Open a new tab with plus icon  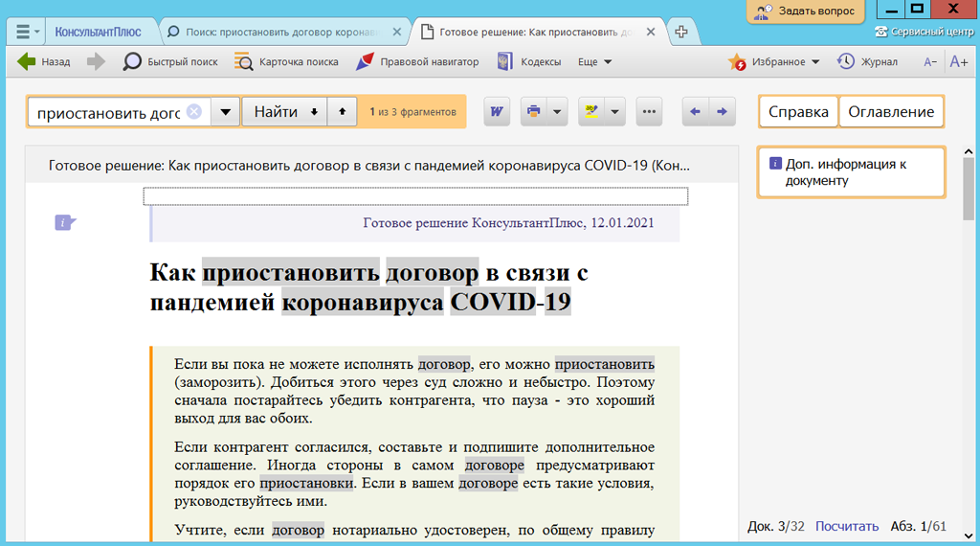681,32
